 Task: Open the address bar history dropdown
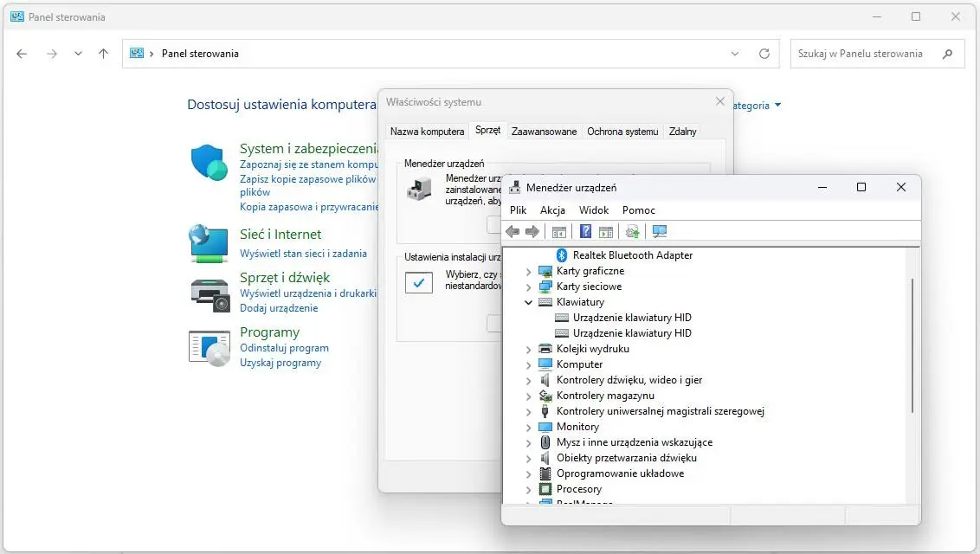pyautogui.click(x=735, y=54)
